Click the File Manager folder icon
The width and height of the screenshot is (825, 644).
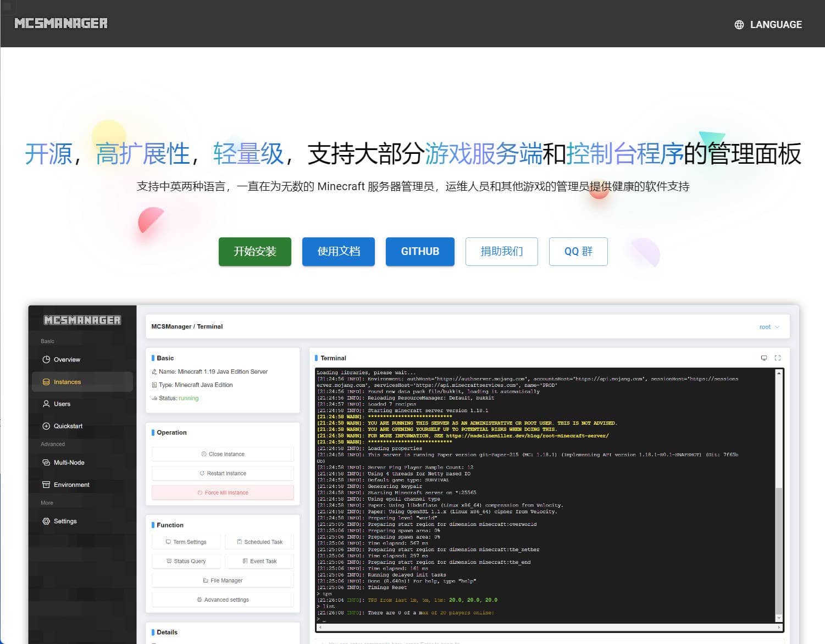(206, 580)
